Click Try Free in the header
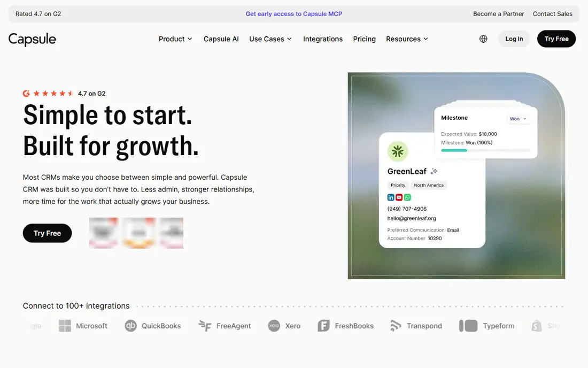The height and width of the screenshot is (368, 588). [x=556, y=39]
